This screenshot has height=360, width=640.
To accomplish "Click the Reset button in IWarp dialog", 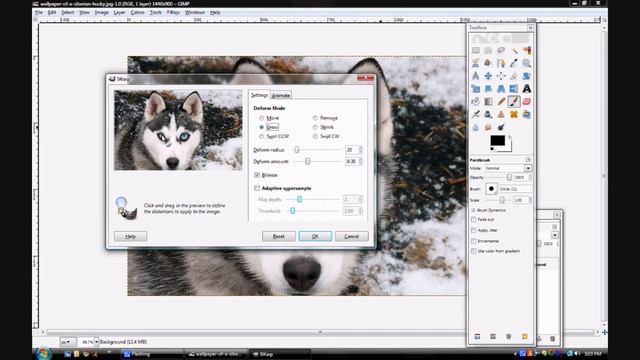I will pyautogui.click(x=279, y=236).
